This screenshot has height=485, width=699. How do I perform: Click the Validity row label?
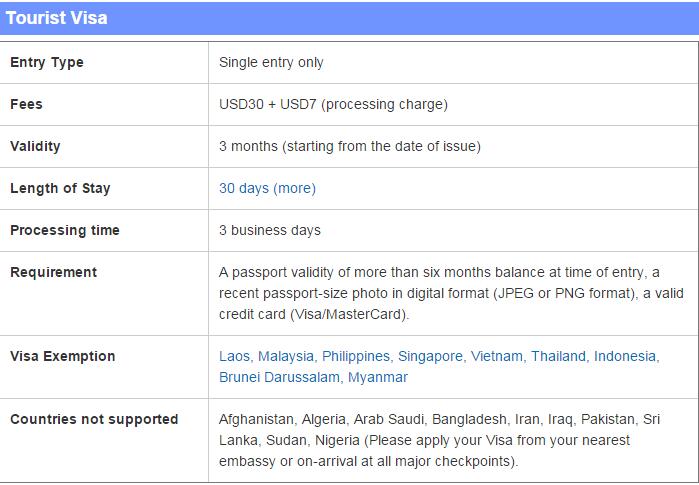35,146
